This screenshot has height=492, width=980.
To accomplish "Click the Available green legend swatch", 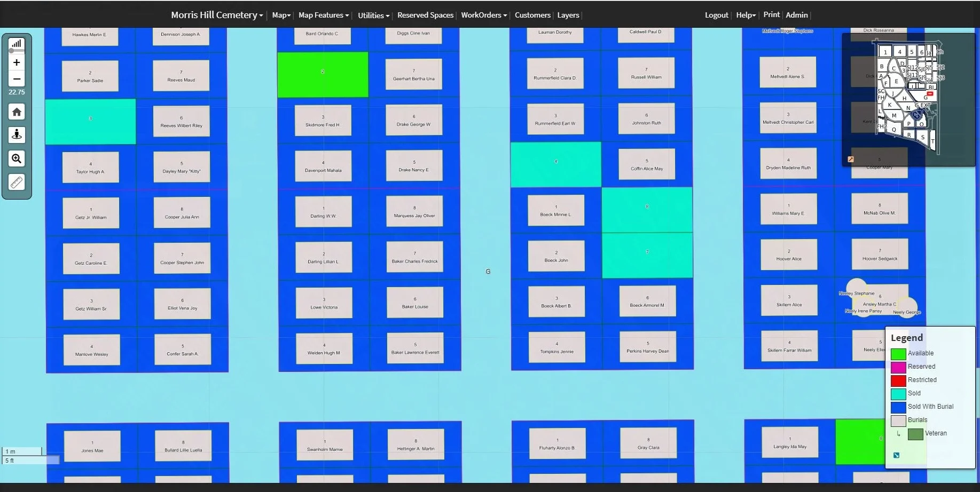I will click(898, 353).
